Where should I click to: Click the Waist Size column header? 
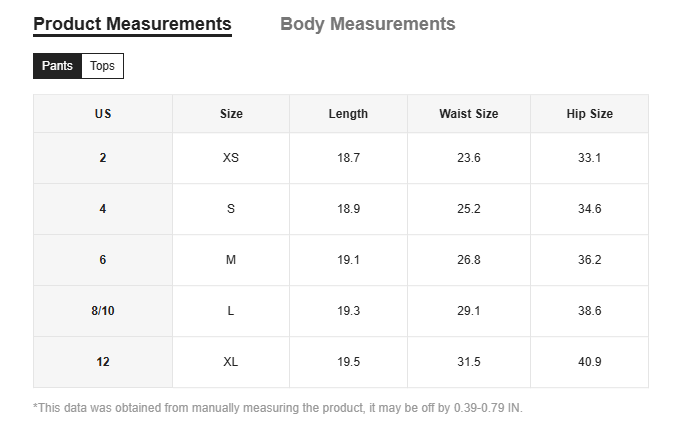pos(468,114)
